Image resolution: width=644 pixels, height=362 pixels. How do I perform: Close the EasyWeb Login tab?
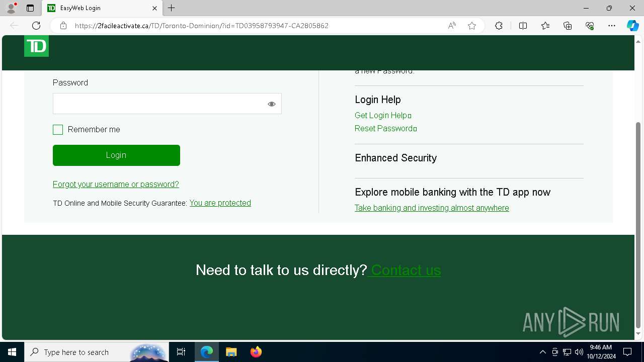154,8
